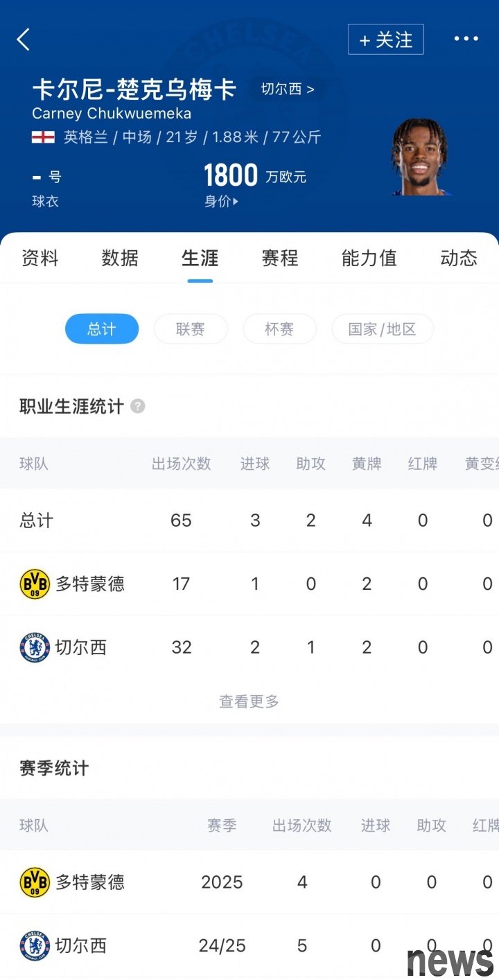
Task: Switch to the 数据 tab
Action: pos(120,258)
